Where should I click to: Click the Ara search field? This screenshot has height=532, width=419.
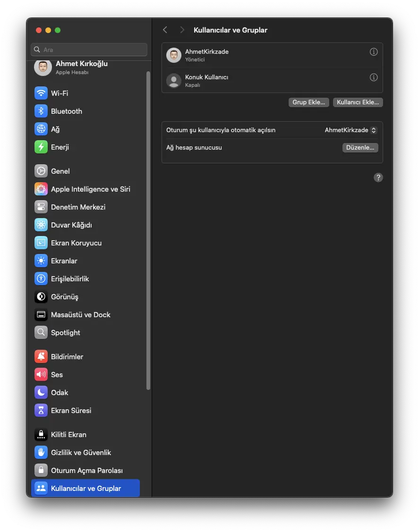point(89,50)
